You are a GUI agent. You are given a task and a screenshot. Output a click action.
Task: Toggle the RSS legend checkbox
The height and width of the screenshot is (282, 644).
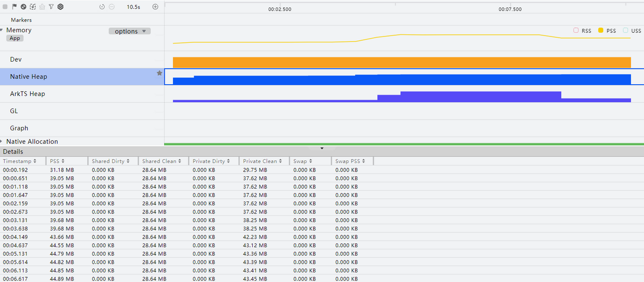tap(576, 31)
